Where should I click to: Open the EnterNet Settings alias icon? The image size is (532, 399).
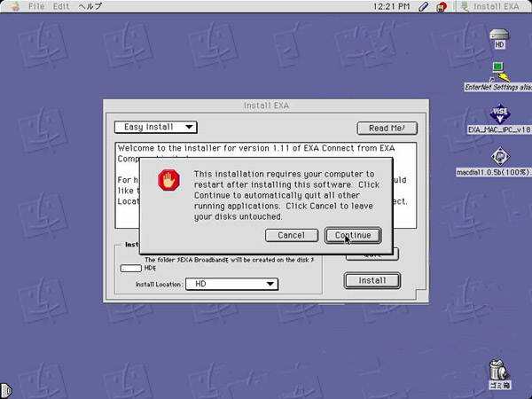(498, 72)
